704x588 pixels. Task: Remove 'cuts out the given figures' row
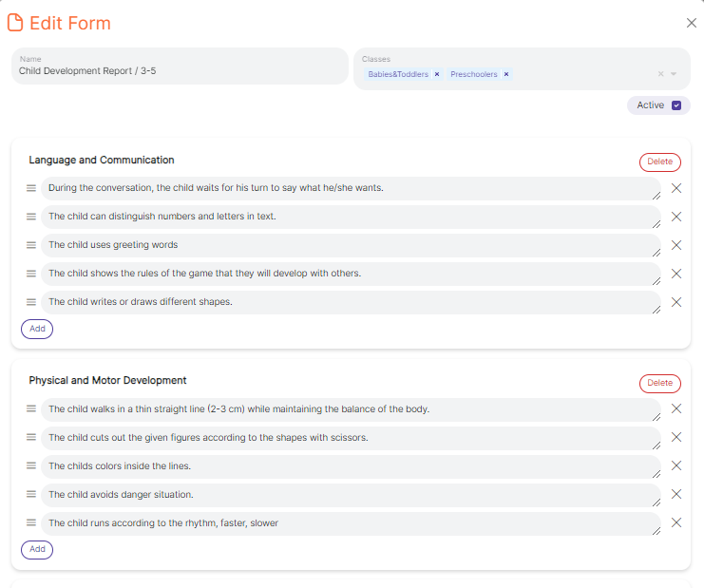click(x=676, y=437)
